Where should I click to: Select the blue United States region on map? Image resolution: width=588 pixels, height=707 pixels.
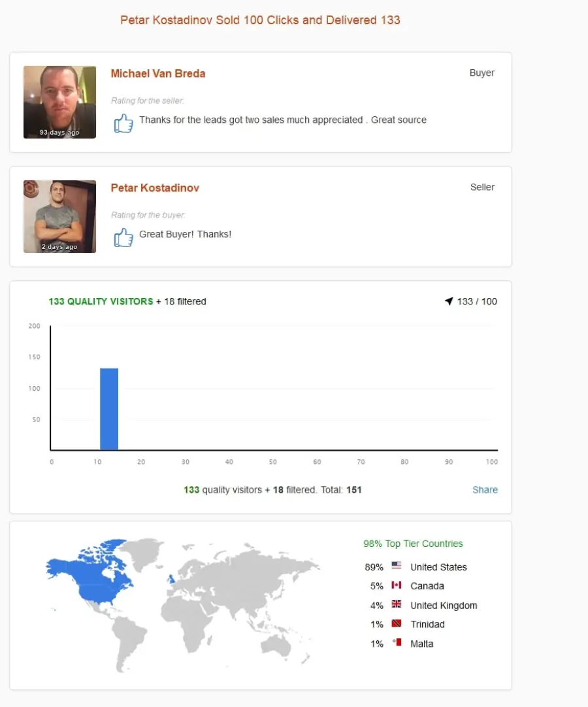pyautogui.click(x=100, y=593)
